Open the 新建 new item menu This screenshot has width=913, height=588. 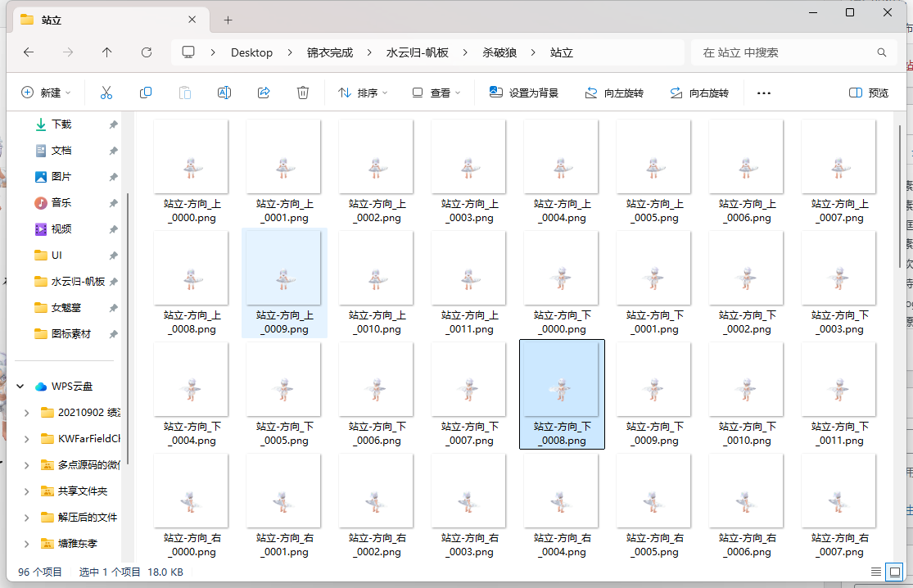coord(46,93)
